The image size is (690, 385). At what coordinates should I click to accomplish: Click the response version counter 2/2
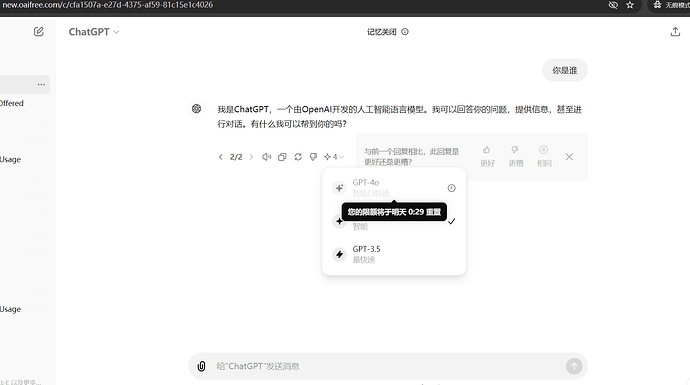pyautogui.click(x=236, y=157)
